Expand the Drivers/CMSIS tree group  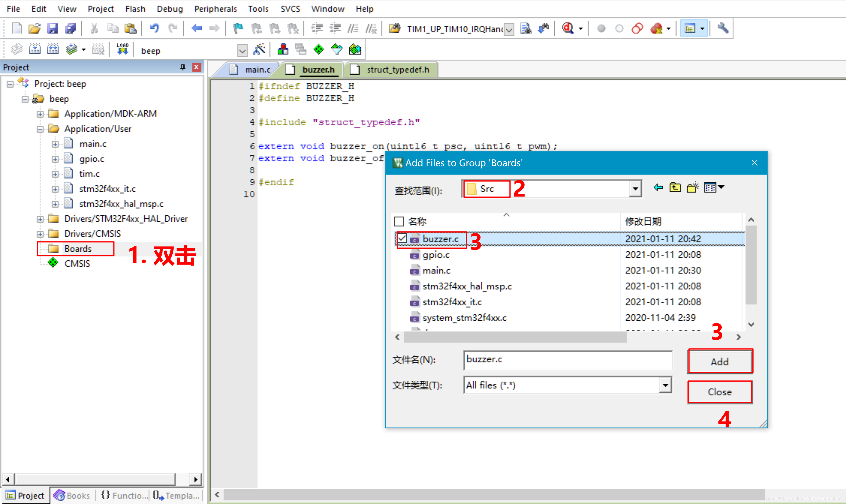coord(40,234)
